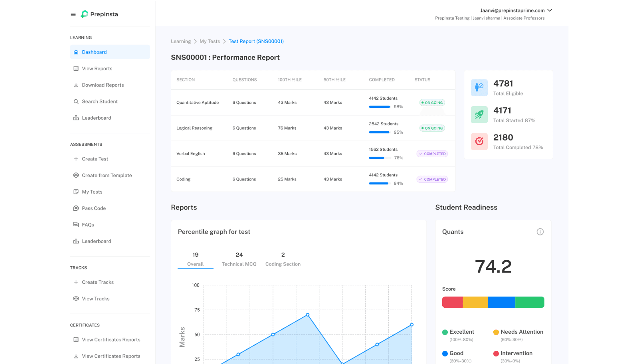Click the View Reports chart icon
Image resolution: width=637 pixels, height=364 pixels.
[76, 69]
